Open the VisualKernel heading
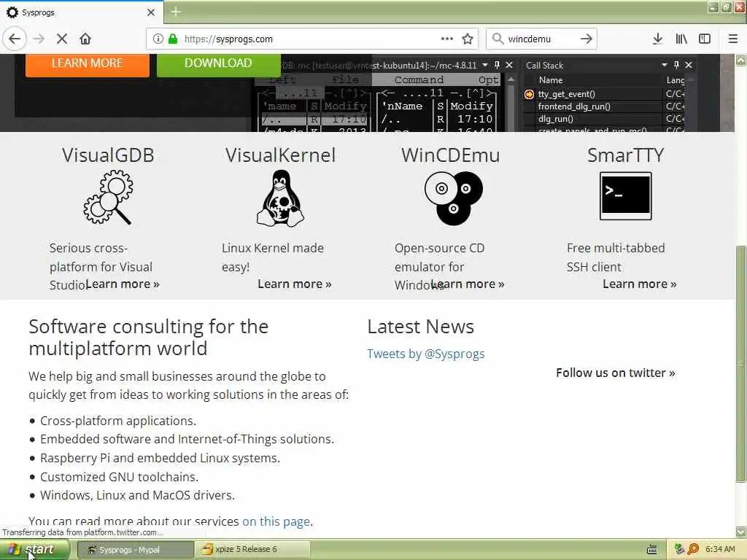Screen dimensions: 747x560 (281, 155)
